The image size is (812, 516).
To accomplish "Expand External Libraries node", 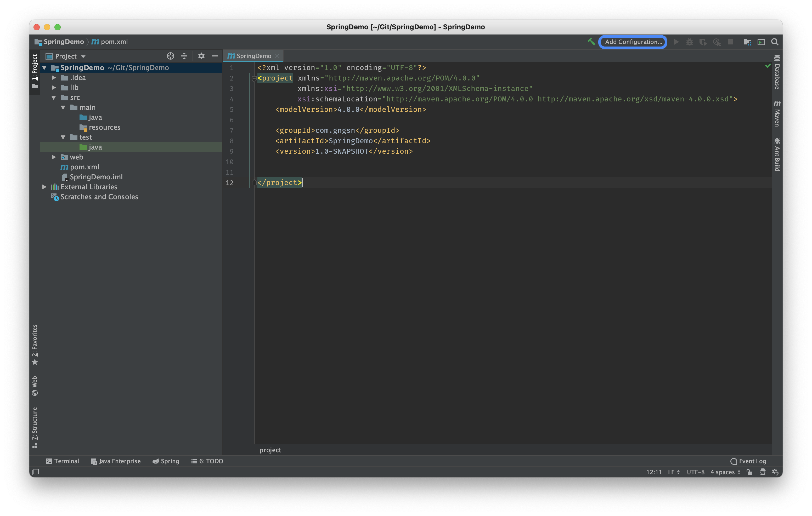I will coord(44,187).
